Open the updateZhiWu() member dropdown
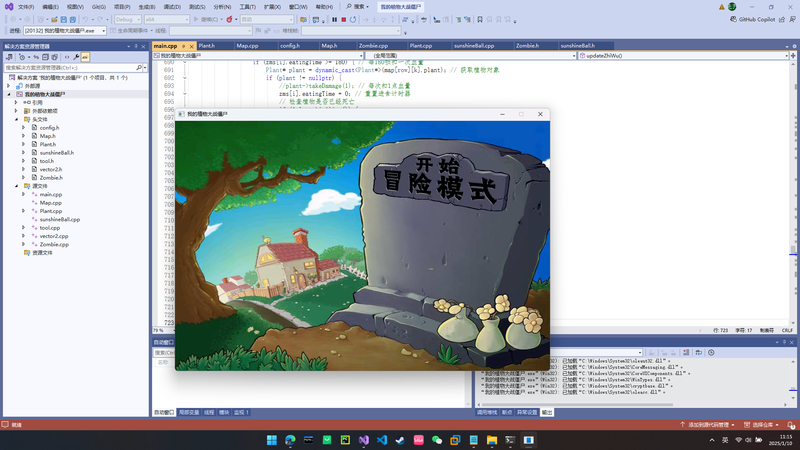 683,56
